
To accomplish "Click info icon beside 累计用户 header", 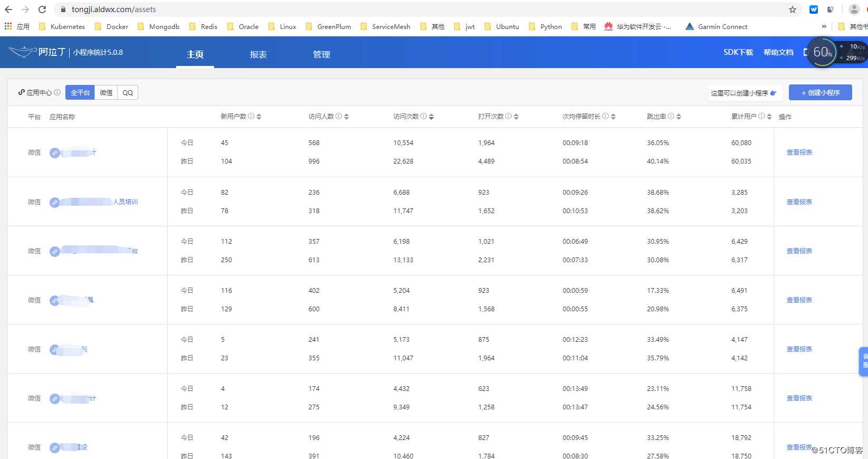I will [761, 116].
